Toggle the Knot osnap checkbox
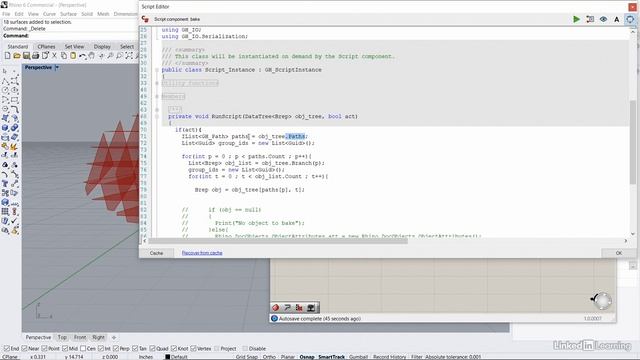Viewport: 640px width, 360px height. click(x=173, y=349)
